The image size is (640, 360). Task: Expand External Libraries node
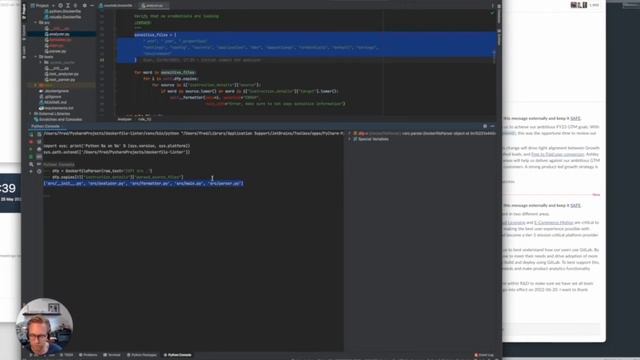(31, 114)
